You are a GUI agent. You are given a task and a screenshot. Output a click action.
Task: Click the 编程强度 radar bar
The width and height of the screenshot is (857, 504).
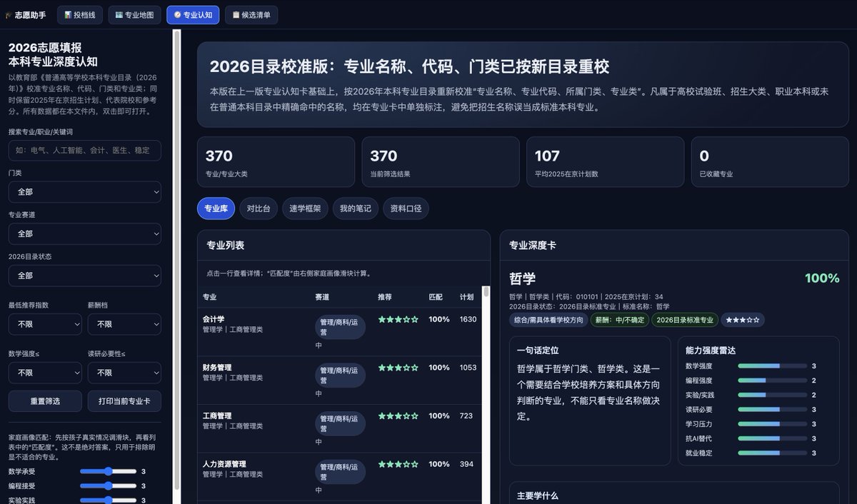773,380
